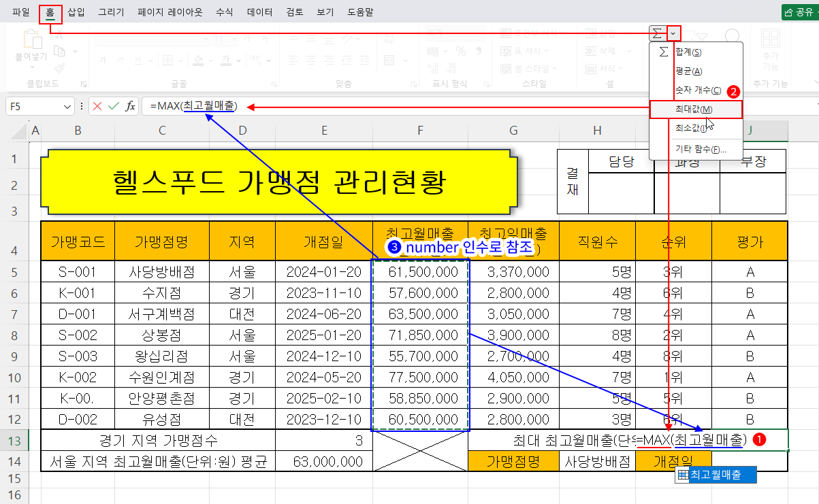Screen dimensions: 819x504
Task: Click the cell with 63,000,000
Action: coord(324,461)
